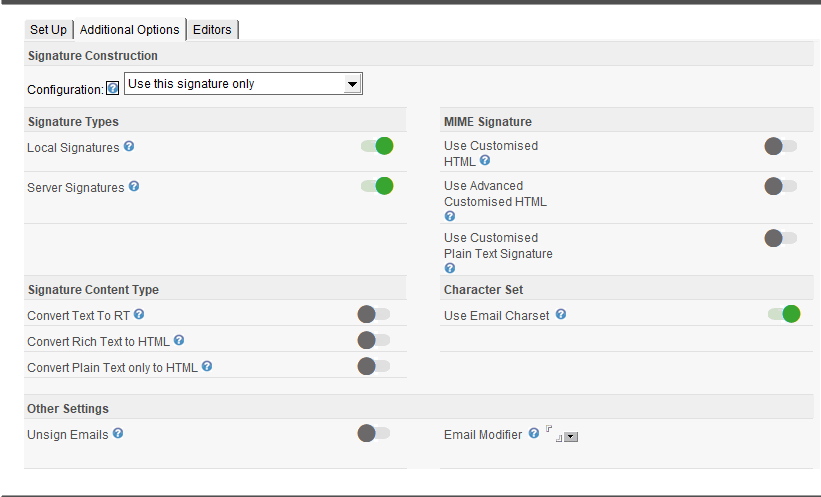Select the Additional Options tab
The width and height of the screenshot is (821, 497).
click(x=129, y=30)
